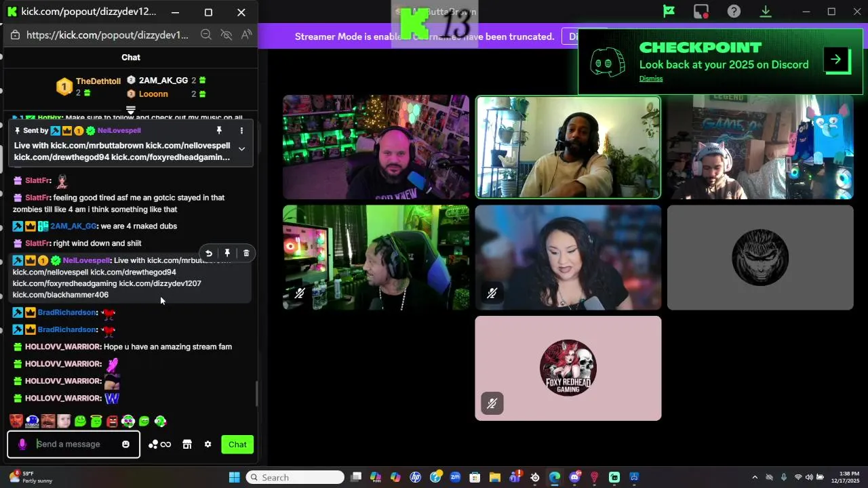Select Looonn on the gift leaderboard
Viewport: 868px width, 488px height.
pos(153,94)
